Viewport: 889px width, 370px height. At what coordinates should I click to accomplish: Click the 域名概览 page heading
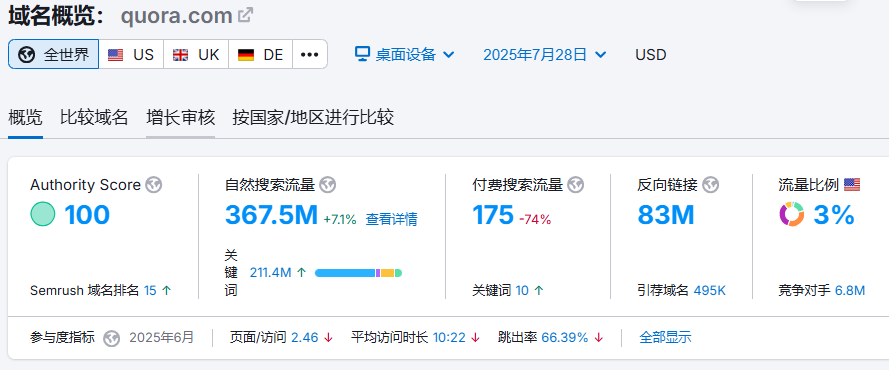point(56,15)
